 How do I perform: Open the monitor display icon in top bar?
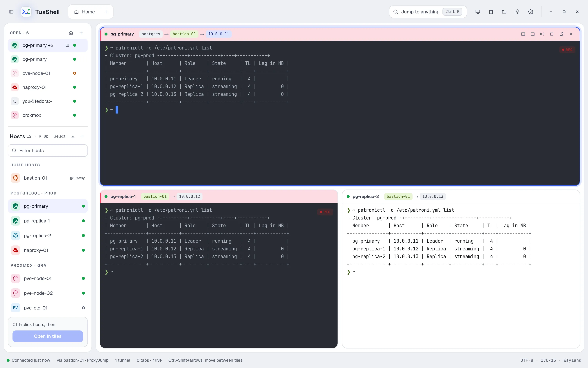click(x=478, y=12)
